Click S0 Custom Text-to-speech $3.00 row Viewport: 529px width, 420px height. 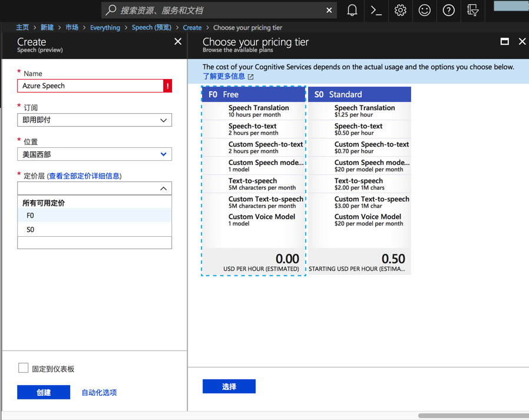[360, 202]
